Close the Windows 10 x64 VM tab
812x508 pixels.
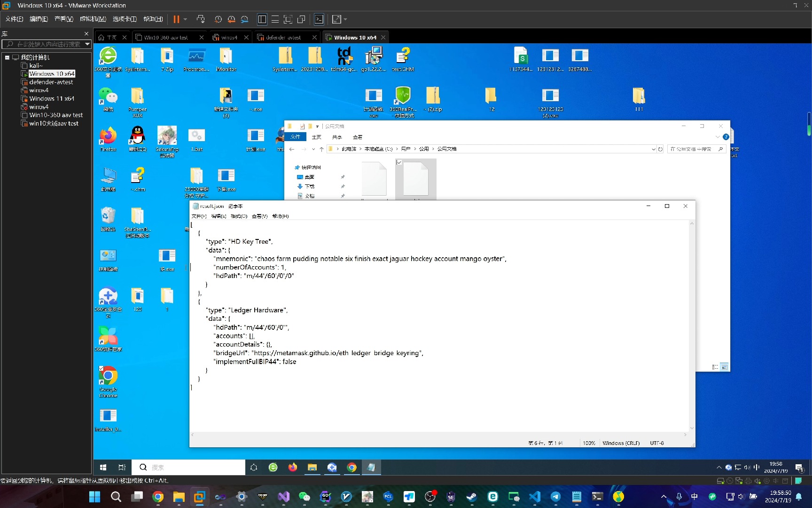(x=383, y=38)
